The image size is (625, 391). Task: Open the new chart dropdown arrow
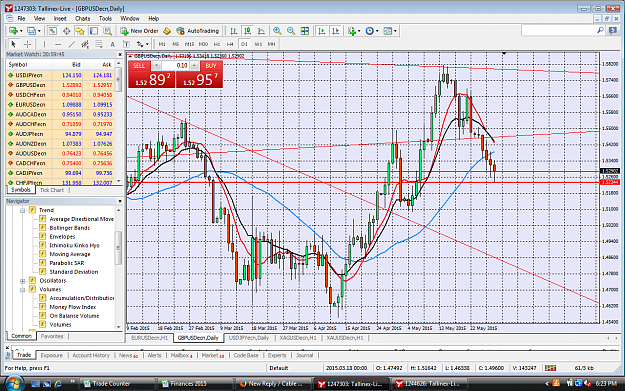(x=21, y=31)
